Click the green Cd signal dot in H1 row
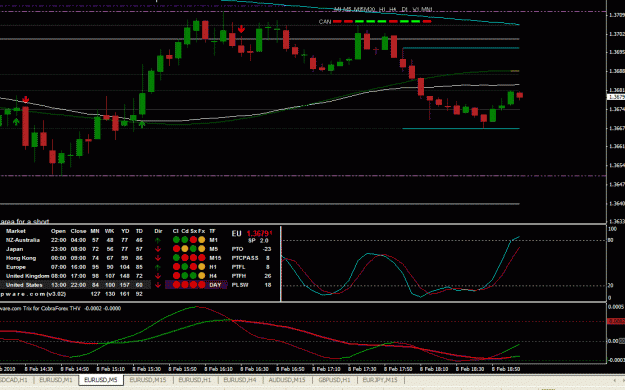625x390 pixels. pyautogui.click(x=185, y=267)
